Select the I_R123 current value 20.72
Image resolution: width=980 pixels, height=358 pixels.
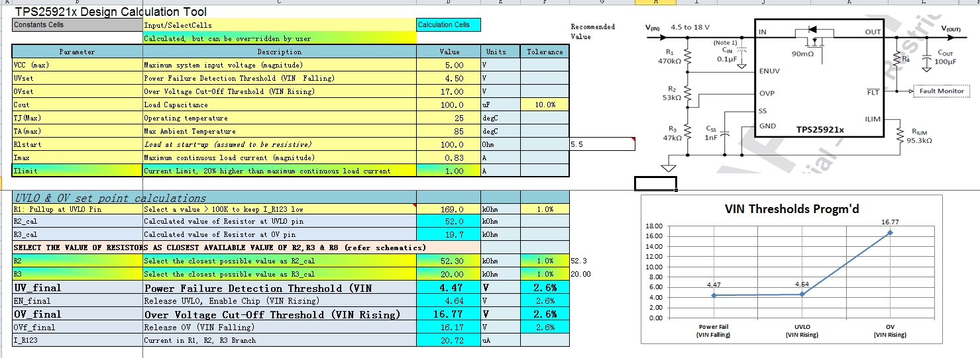(449, 340)
